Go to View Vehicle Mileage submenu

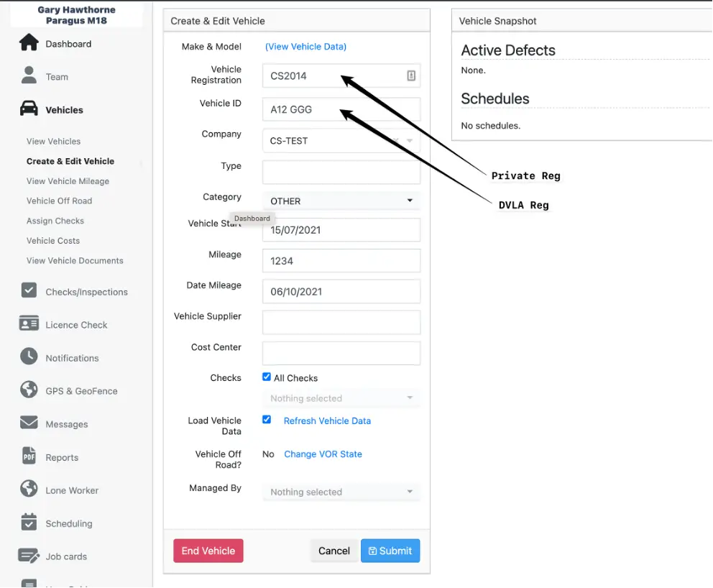[x=68, y=181]
